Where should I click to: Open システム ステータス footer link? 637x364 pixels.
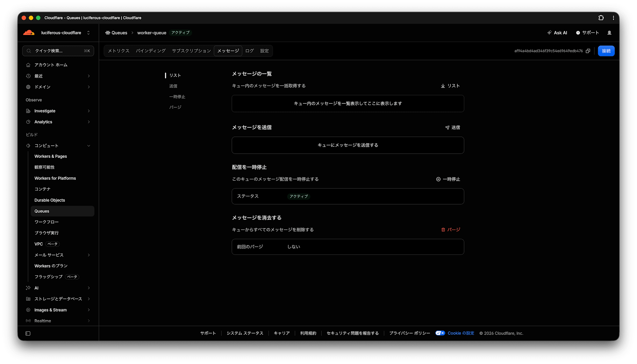pos(245,333)
